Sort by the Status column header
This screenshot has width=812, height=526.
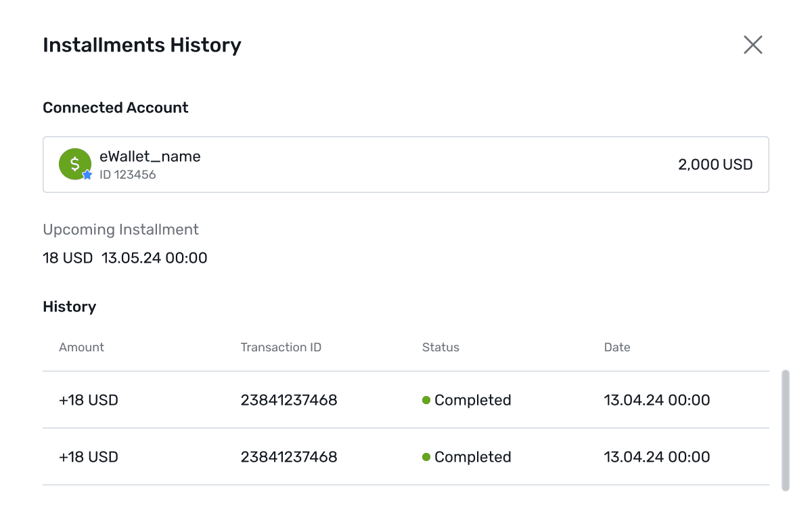point(441,347)
